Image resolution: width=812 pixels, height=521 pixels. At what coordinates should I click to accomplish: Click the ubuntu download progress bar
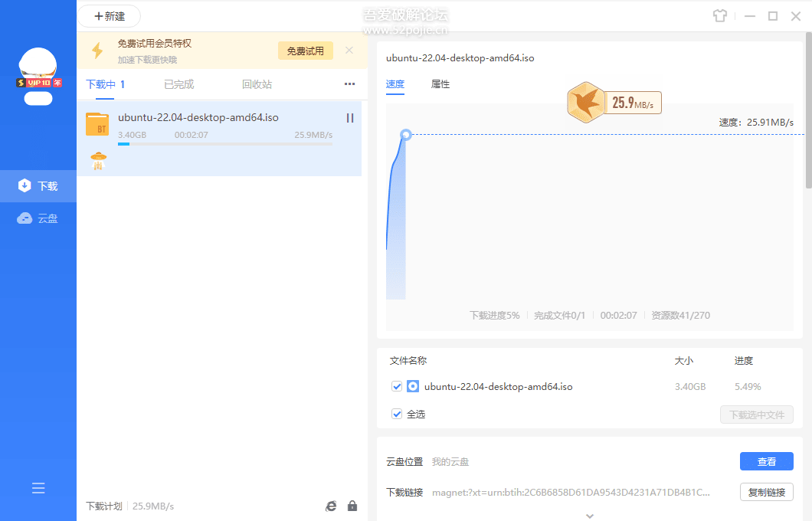[225, 144]
